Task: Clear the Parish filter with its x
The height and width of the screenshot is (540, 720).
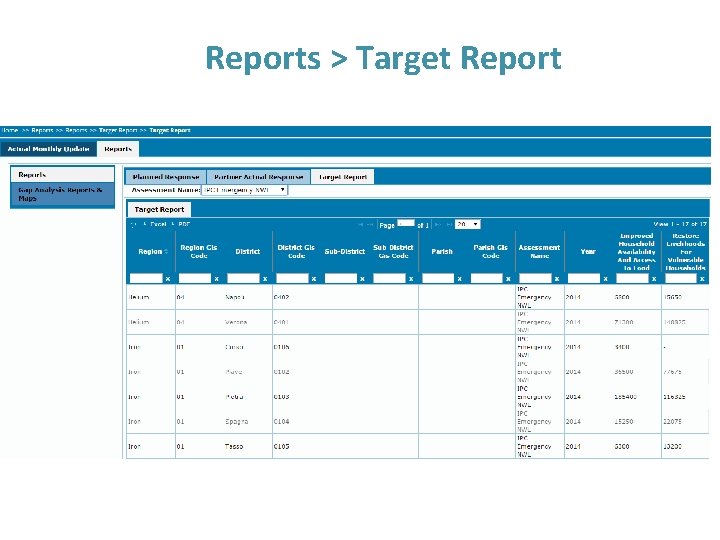Action: coord(460,279)
